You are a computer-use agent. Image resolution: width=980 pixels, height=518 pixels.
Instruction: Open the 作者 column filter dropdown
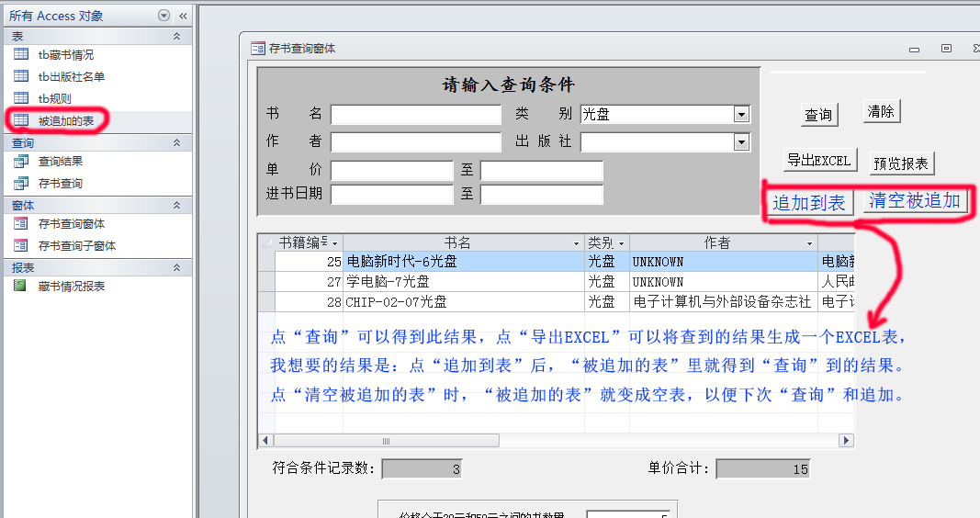809,243
